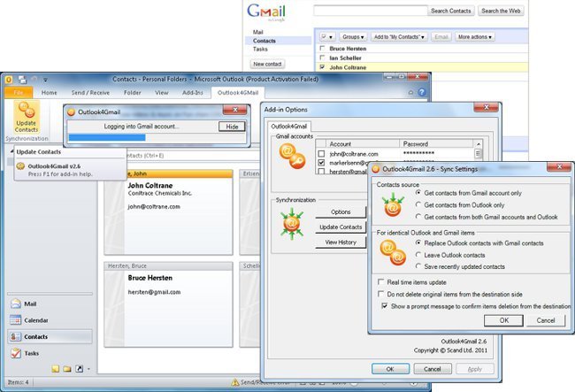Screen dimensions: 575x392
Task: Enable Real time items update checkbox
Action: tap(377, 280)
